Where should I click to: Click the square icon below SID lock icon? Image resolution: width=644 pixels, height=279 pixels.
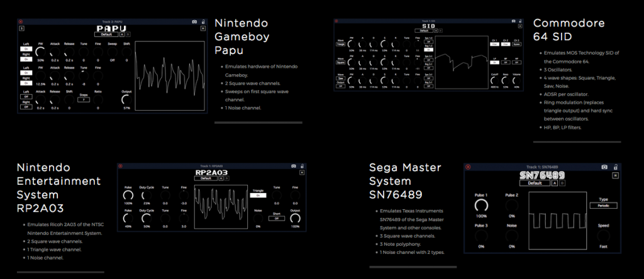(520, 26)
